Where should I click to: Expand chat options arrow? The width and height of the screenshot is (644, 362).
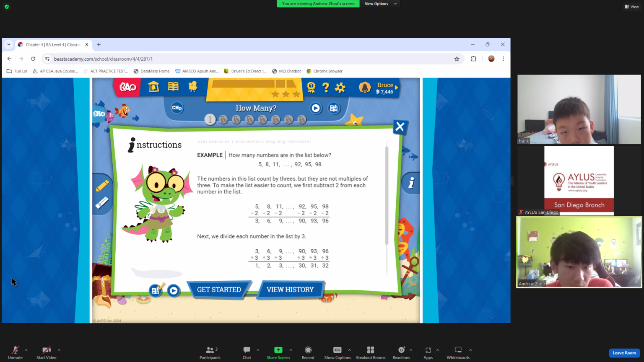[258, 350]
